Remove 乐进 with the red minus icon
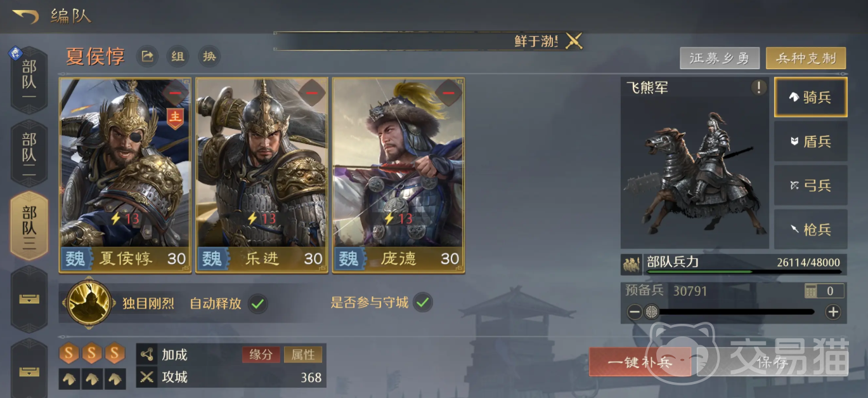The height and width of the screenshot is (398, 868). point(312,93)
